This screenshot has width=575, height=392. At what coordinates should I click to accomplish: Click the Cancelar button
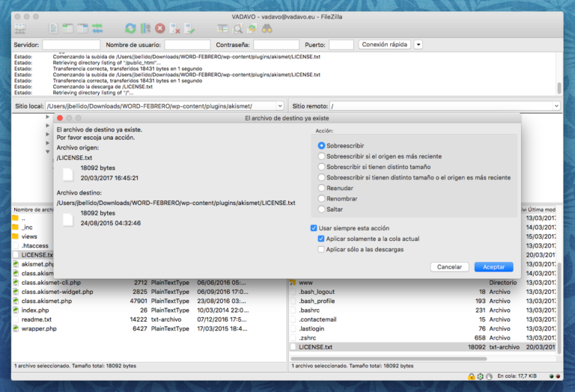[449, 267]
